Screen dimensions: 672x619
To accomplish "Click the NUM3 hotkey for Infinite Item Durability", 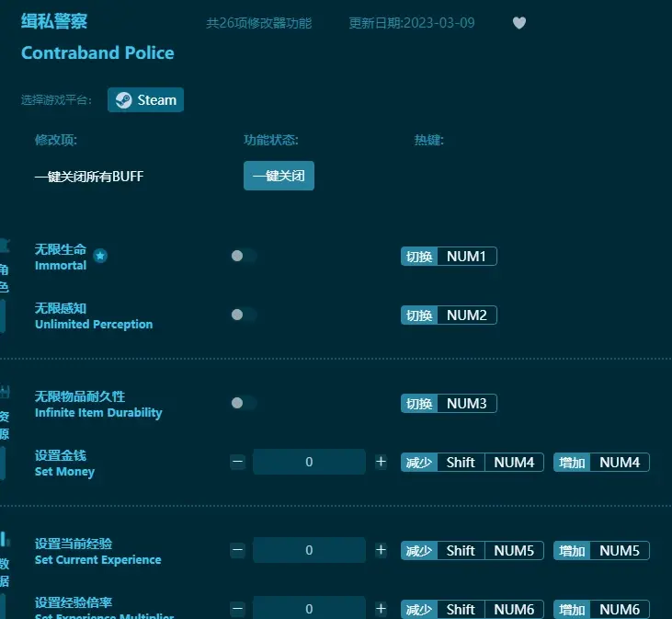I will pos(449,404).
